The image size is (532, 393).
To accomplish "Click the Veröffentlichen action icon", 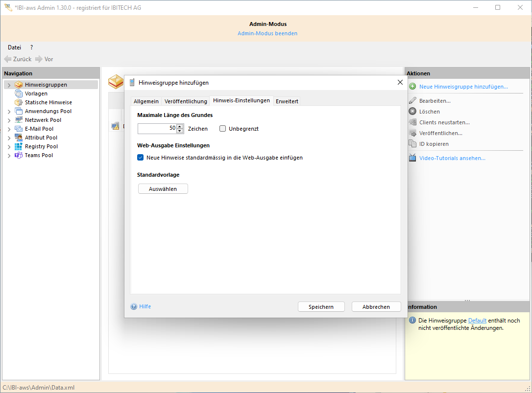I will click(412, 133).
